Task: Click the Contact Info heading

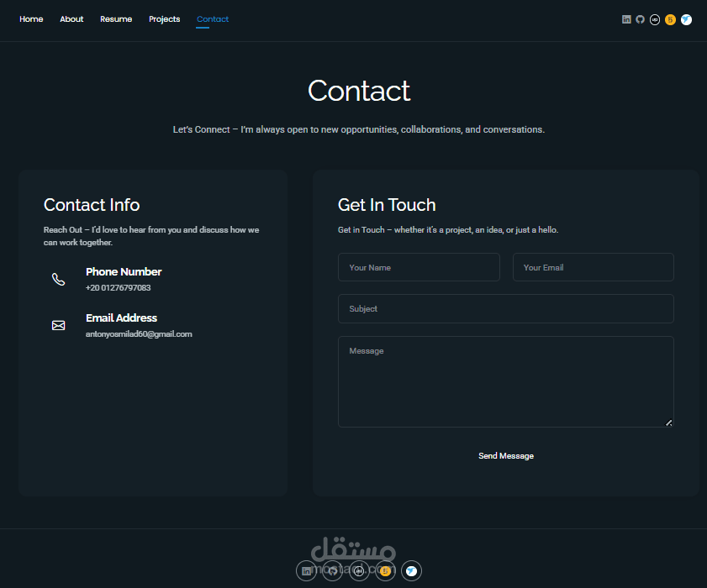Action: [x=92, y=205]
